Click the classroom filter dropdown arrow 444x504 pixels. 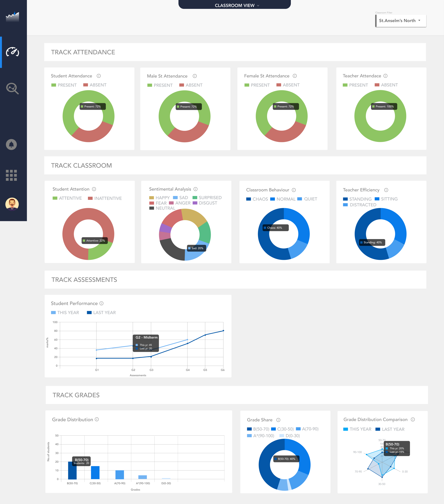coord(419,21)
